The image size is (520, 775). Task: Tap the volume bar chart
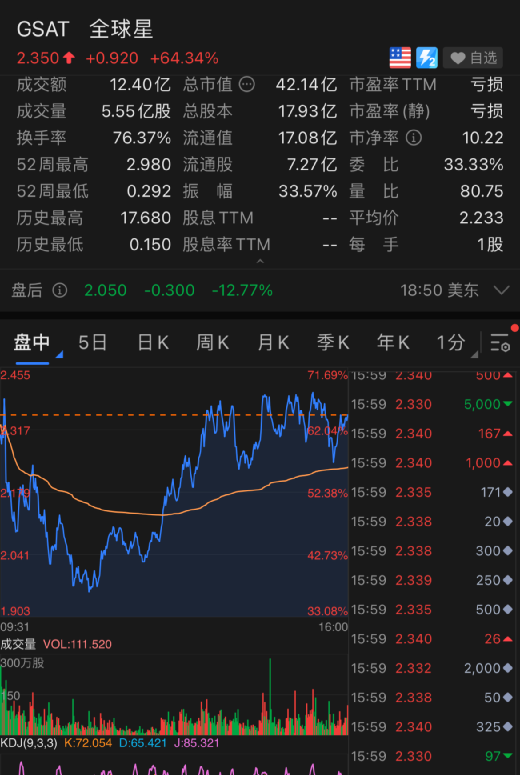(174, 696)
